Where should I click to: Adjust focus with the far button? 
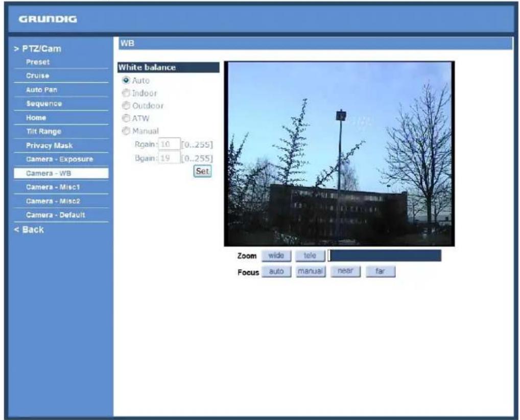click(x=381, y=271)
